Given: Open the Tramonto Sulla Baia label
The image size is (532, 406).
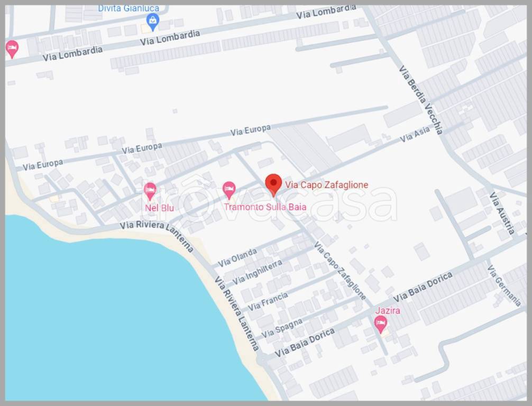Looking at the screenshot, I should pyautogui.click(x=265, y=207).
